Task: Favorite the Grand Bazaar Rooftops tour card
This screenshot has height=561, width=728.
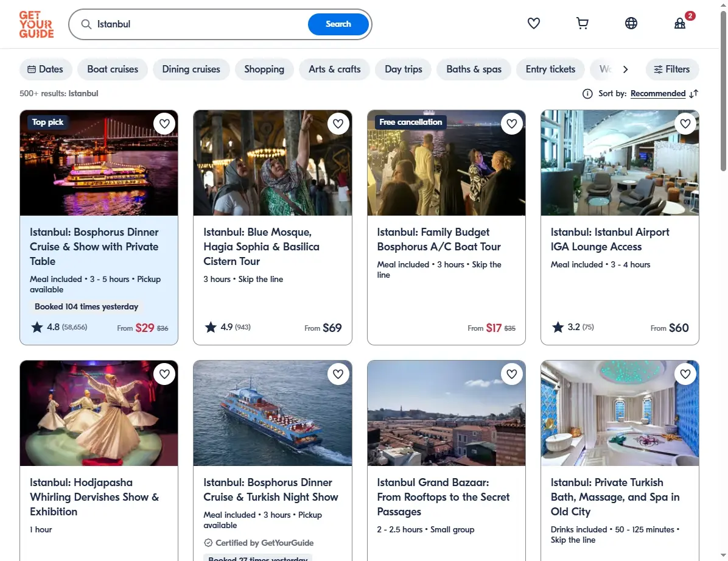Action: [512, 373]
